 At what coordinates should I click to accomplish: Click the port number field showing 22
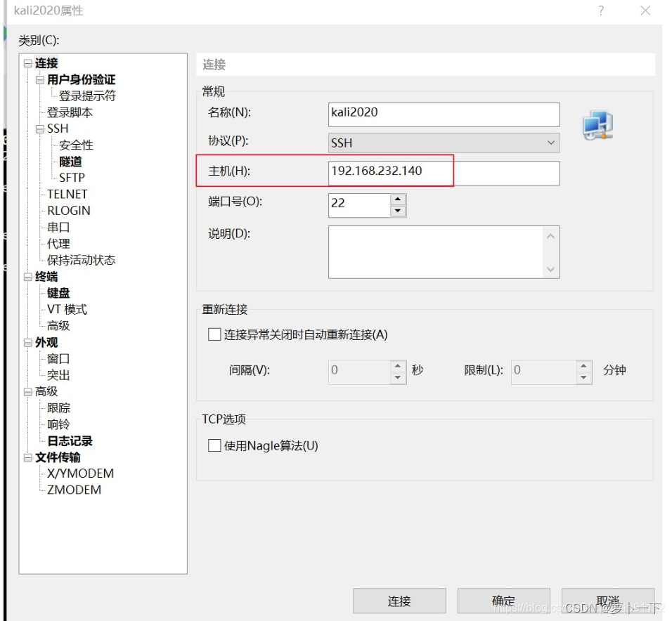click(359, 206)
